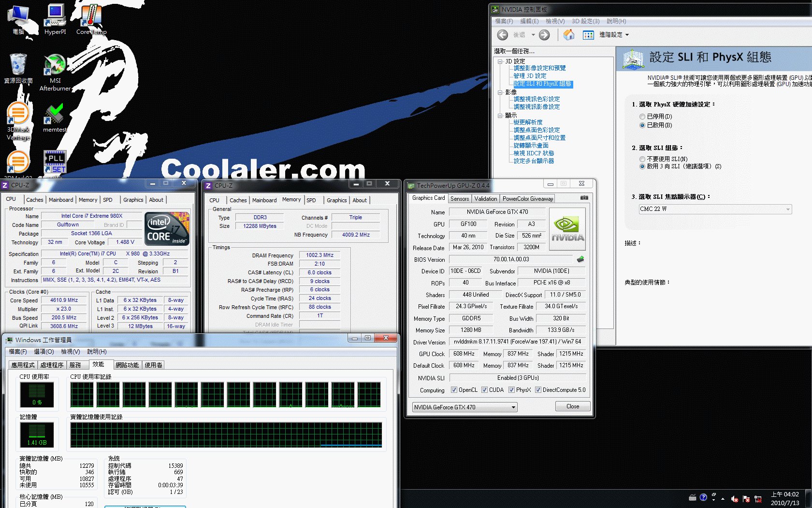Click the blue help icon in tray
This screenshot has height=508, width=812.
click(x=703, y=497)
